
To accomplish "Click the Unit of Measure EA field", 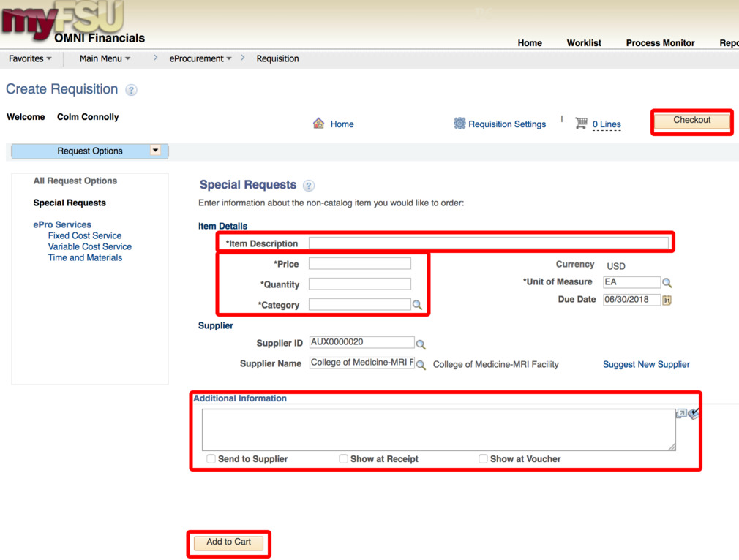I will click(x=631, y=282).
